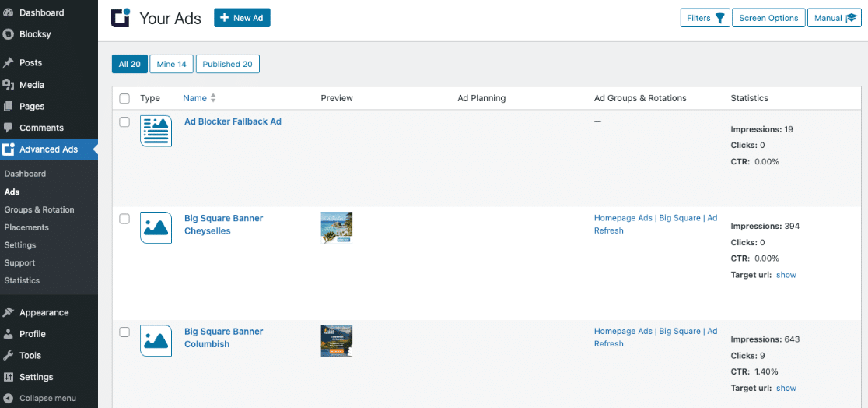Click the graduation cap Manual icon
Viewport: 868px width, 408px height.
[851, 18]
